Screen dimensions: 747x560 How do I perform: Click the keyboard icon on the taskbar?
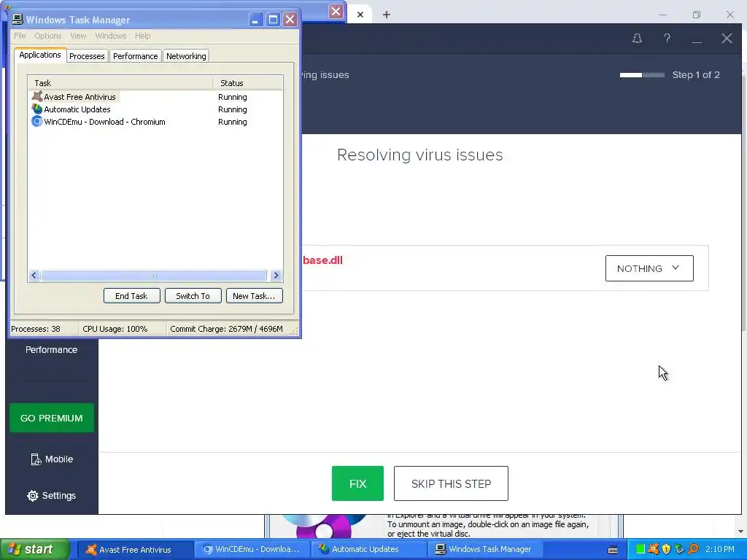click(613, 550)
